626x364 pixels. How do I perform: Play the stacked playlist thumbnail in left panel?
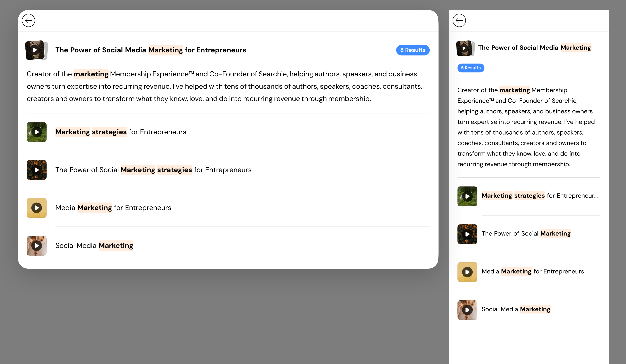[35, 50]
